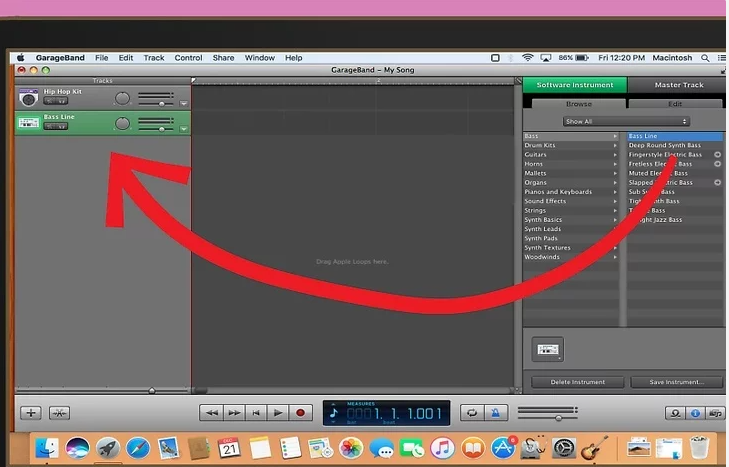
Task: Download Fretless Electric Bass via arrow icon
Action: point(717,164)
